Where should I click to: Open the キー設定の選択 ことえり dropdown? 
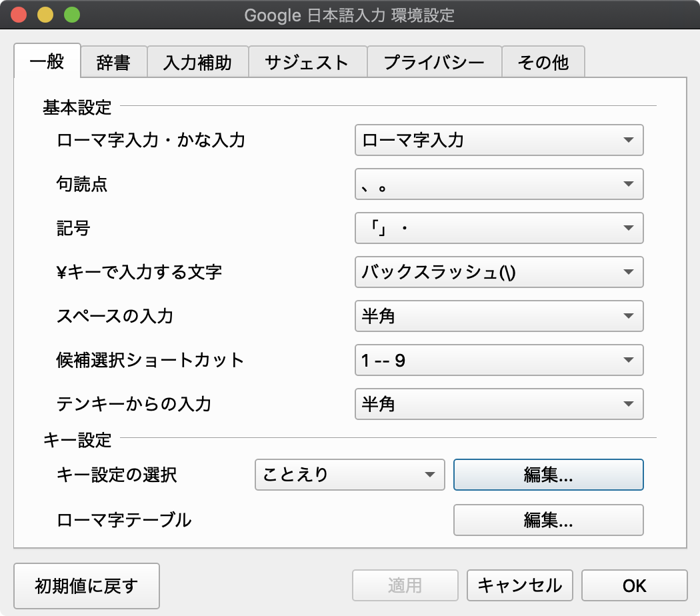pos(349,475)
